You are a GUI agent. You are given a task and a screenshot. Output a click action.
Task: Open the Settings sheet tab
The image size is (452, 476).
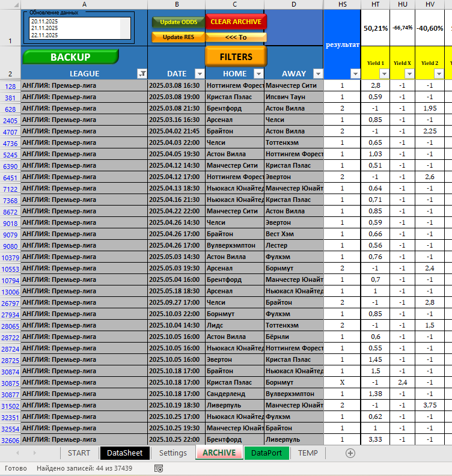point(173,453)
